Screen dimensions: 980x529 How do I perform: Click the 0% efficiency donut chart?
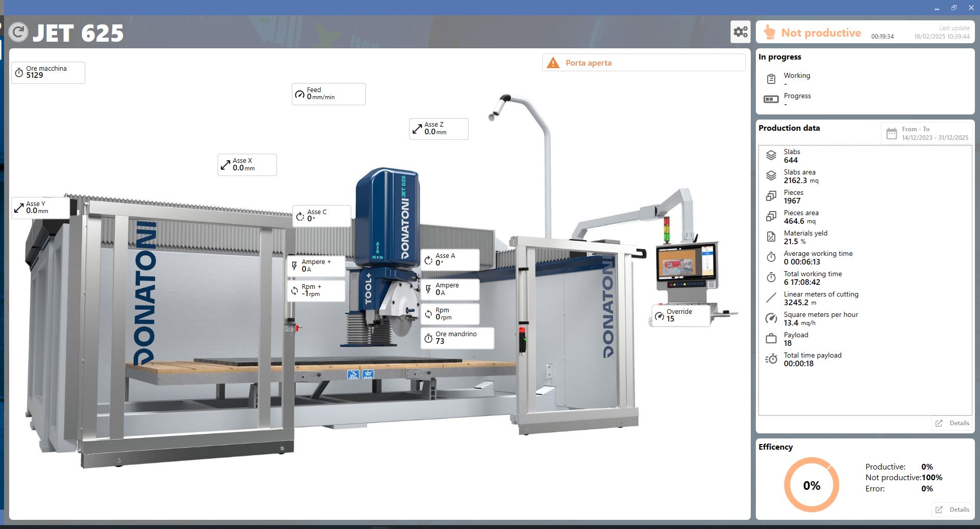[812, 485]
